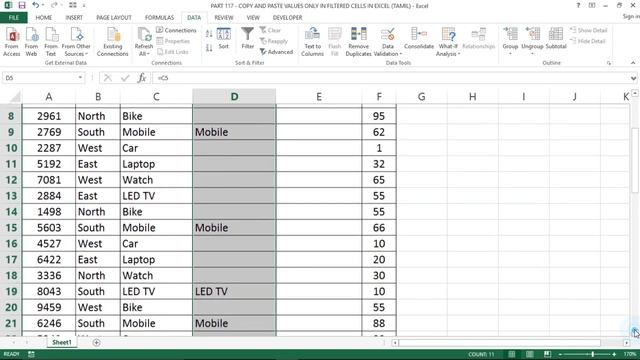Screen dimensions: 640x360
Task: Switch to INSERT tab
Action: coord(74,18)
